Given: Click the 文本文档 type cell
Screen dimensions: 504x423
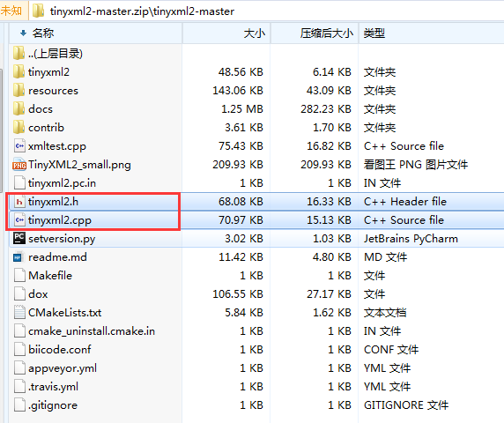Looking at the screenshot, I should click(385, 313).
